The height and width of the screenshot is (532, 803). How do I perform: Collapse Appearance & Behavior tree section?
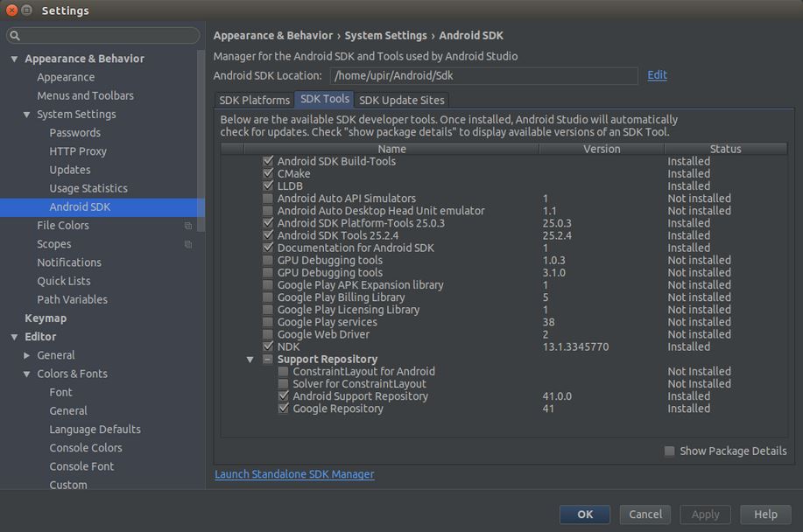pos(14,59)
